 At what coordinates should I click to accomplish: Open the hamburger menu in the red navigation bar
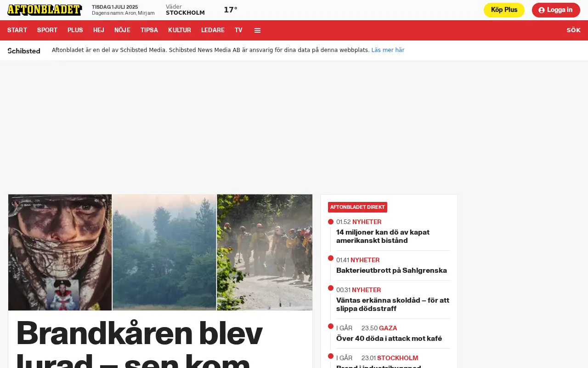tap(257, 30)
